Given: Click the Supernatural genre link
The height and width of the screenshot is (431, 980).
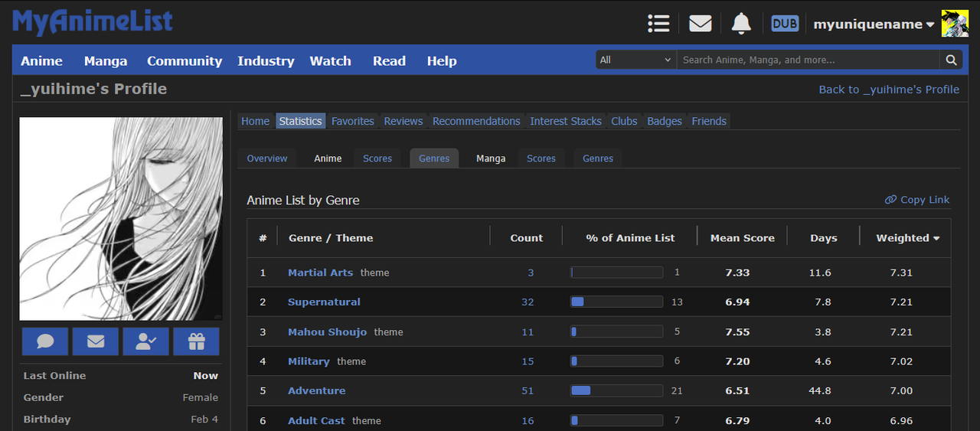Looking at the screenshot, I should coord(324,302).
